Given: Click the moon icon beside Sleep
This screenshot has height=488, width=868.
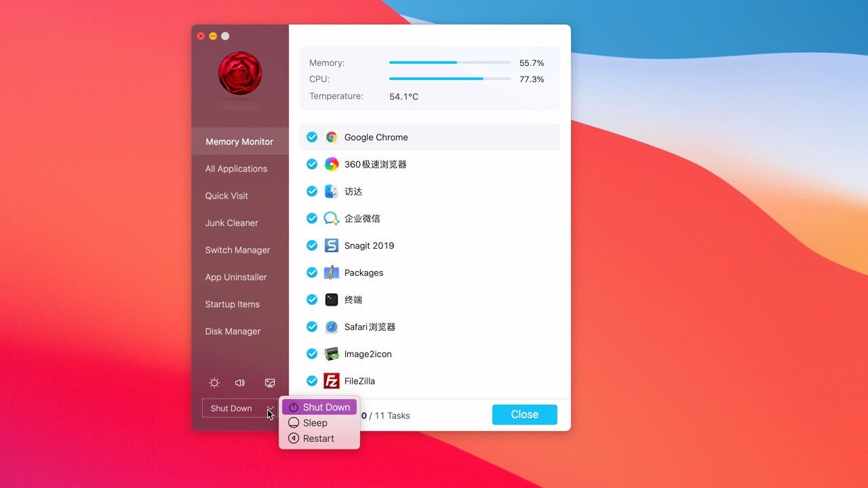Looking at the screenshot, I should coord(294,423).
